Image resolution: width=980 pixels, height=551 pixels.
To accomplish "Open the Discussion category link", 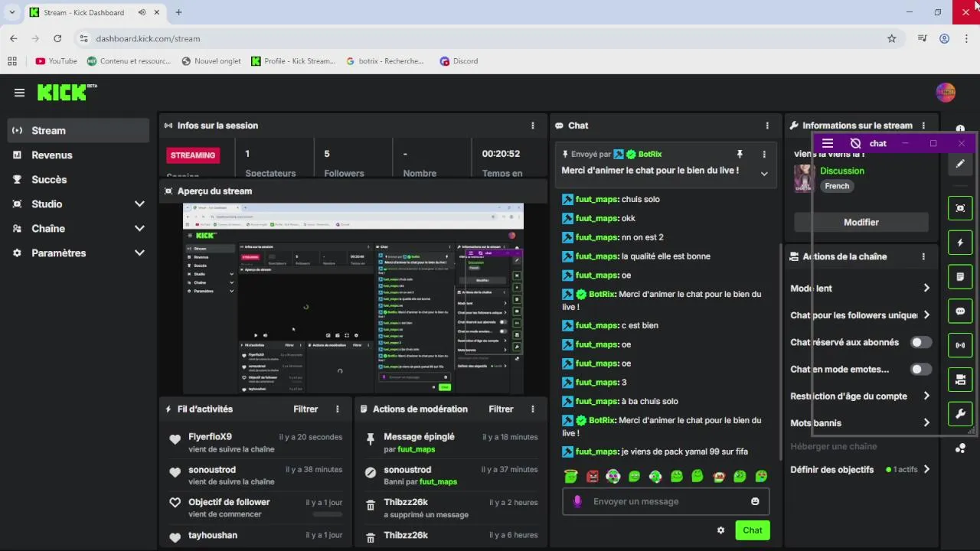I will tap(841, 171).
